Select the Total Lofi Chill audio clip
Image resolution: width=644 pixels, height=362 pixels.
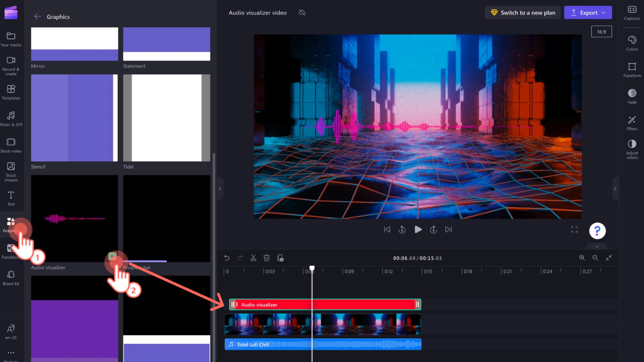[x=323, y=344]
